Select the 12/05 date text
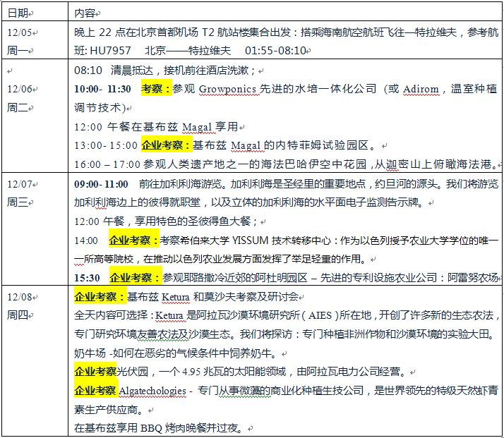504x438 pixels. pos(19,32)
